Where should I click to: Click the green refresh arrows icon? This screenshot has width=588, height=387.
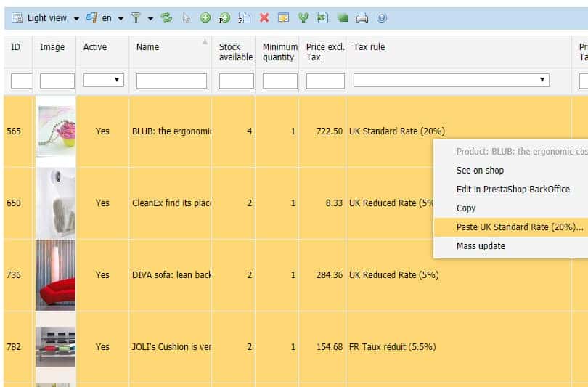tap(167, 18)
